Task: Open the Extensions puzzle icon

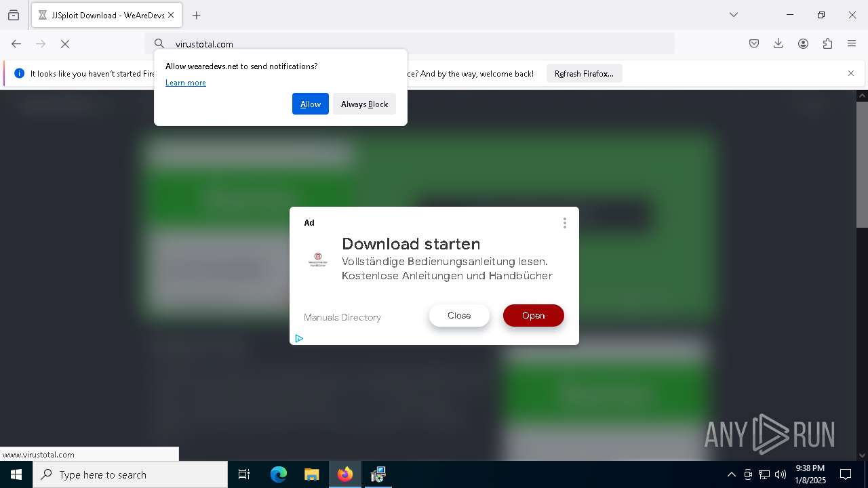Action: [827, 43]
